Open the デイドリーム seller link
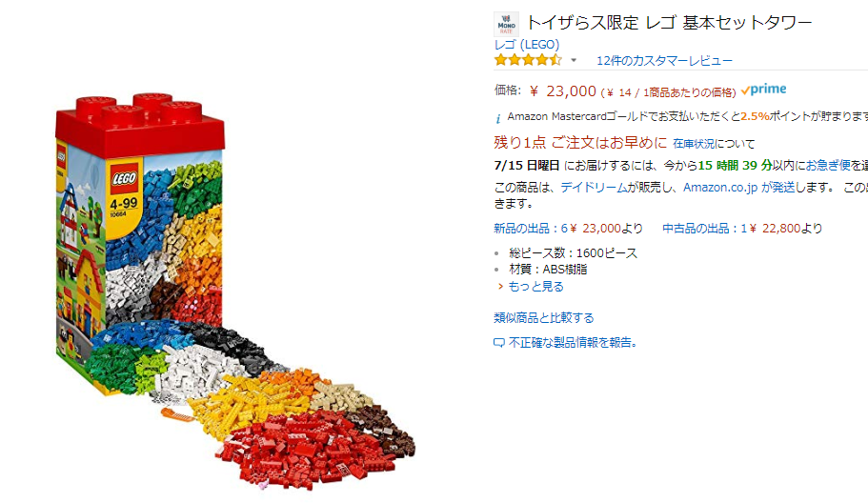The height and width of the screenshot is (503, 868). click(593, 188)
